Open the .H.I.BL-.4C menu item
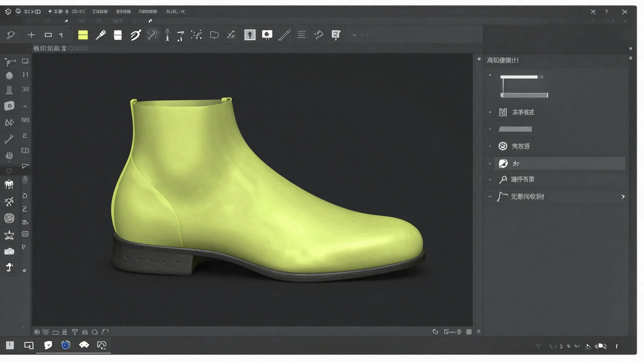 tap(175, 12)
